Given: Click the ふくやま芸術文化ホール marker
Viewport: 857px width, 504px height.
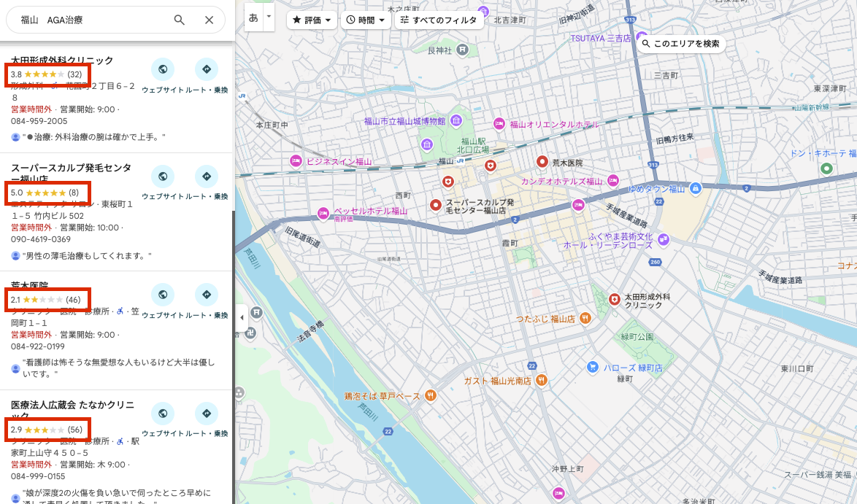Looking at the screenshot, I should (664, 239).
